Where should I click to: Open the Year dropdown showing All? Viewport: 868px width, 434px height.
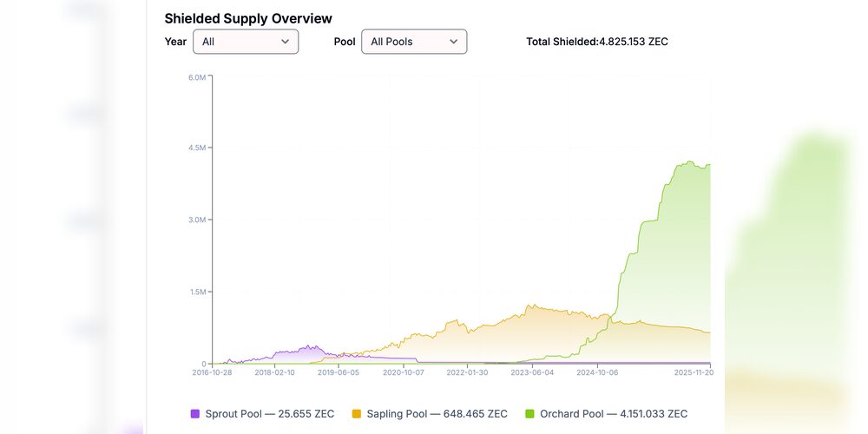245,42
